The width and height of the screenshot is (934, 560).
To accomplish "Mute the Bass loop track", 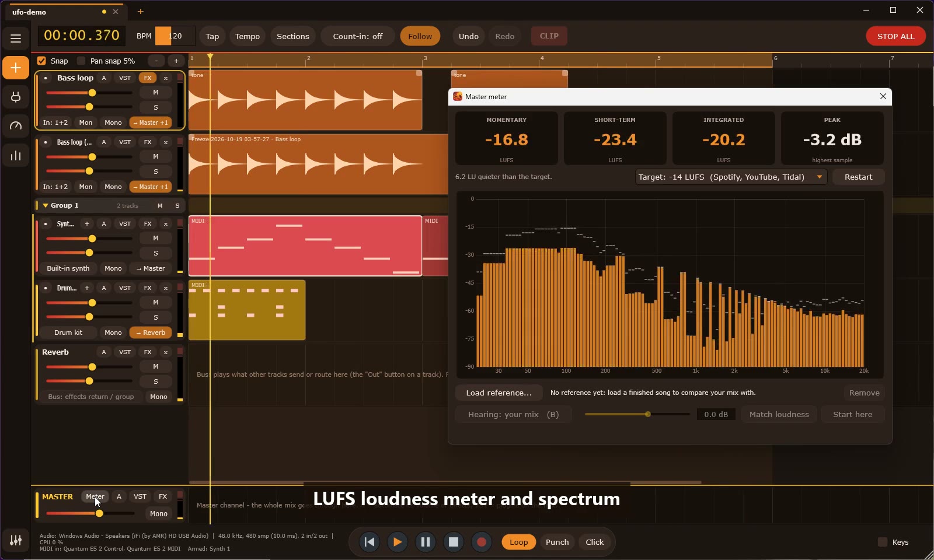I will 156,92.
